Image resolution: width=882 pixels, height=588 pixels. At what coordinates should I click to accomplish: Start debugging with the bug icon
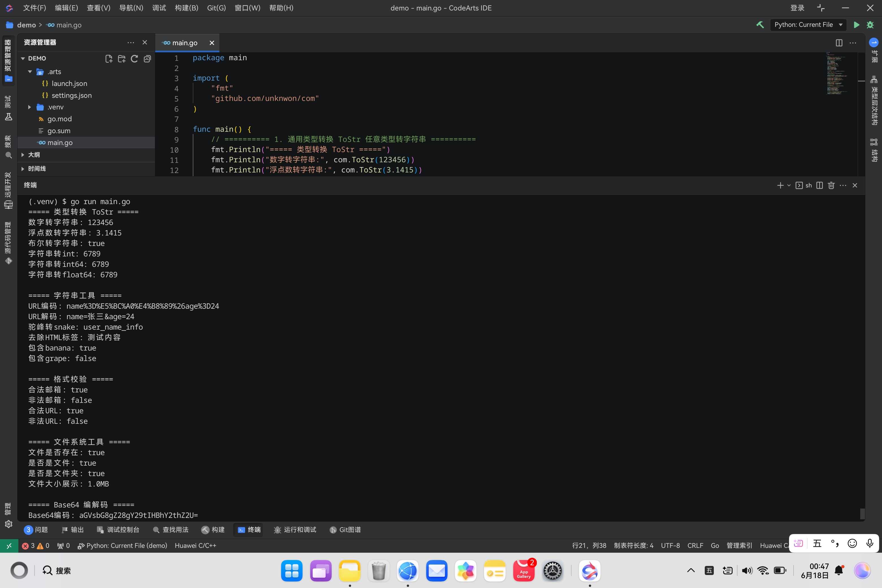click(x=870, y=25)
